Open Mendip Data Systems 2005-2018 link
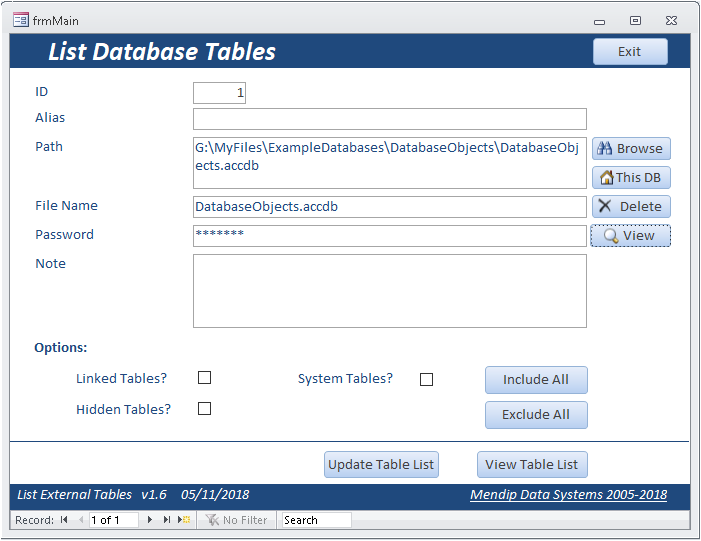Image resolution: width=701 pixels, height=541 pixels. pyautogui.click(x=568, y=494)
